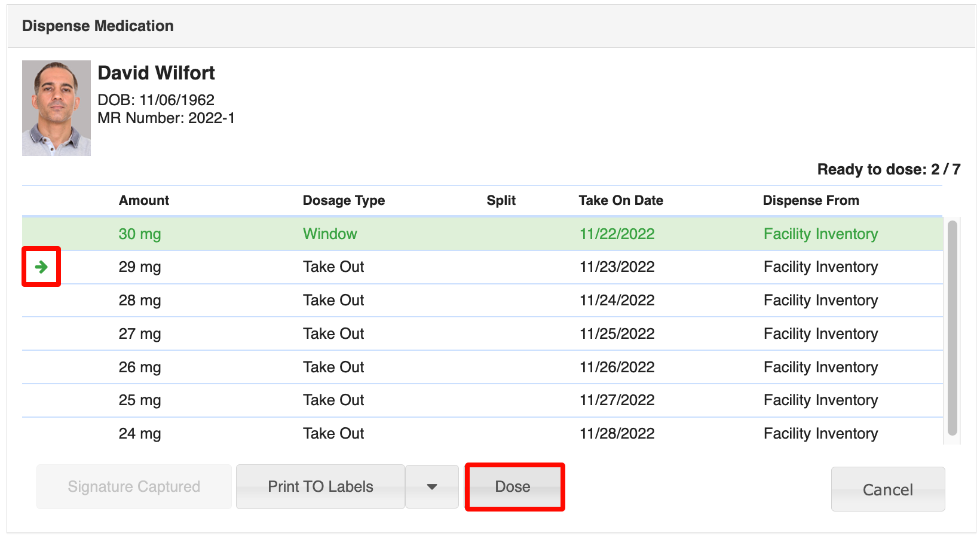Click the Amount column header
Viewport: 980px width, 539px height.
click(x=143, y=201)
